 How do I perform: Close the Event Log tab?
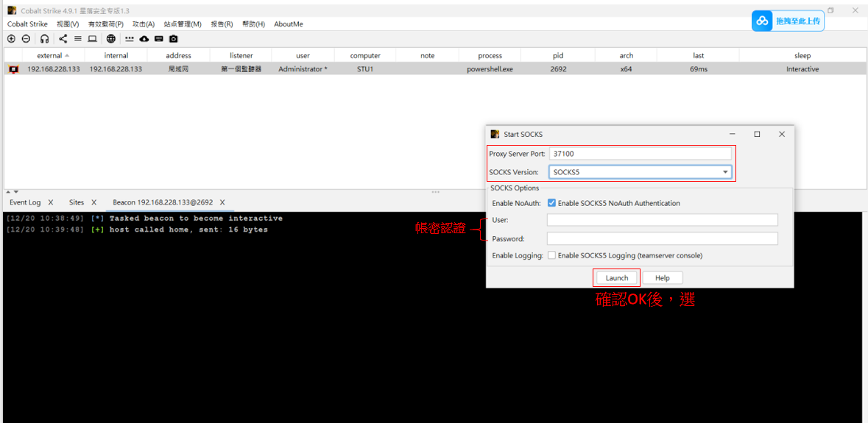[x=51, y=202]
